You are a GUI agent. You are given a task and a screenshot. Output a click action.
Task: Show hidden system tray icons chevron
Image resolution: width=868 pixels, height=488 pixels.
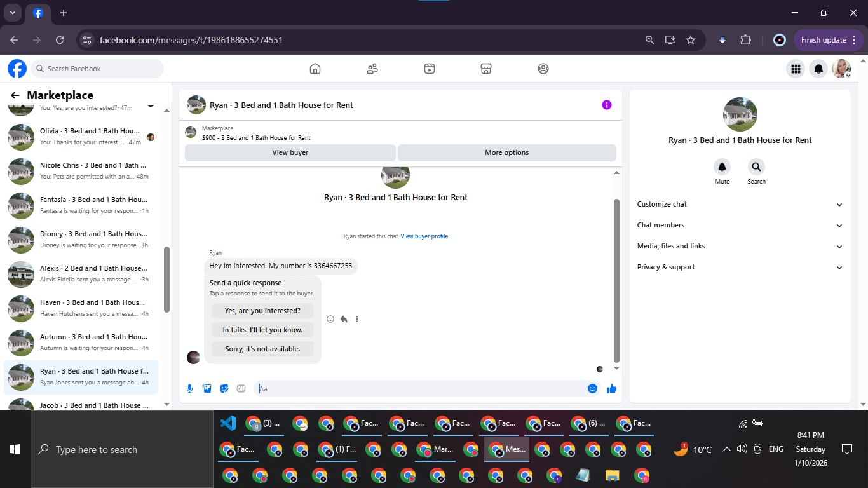tap(726, 449)
